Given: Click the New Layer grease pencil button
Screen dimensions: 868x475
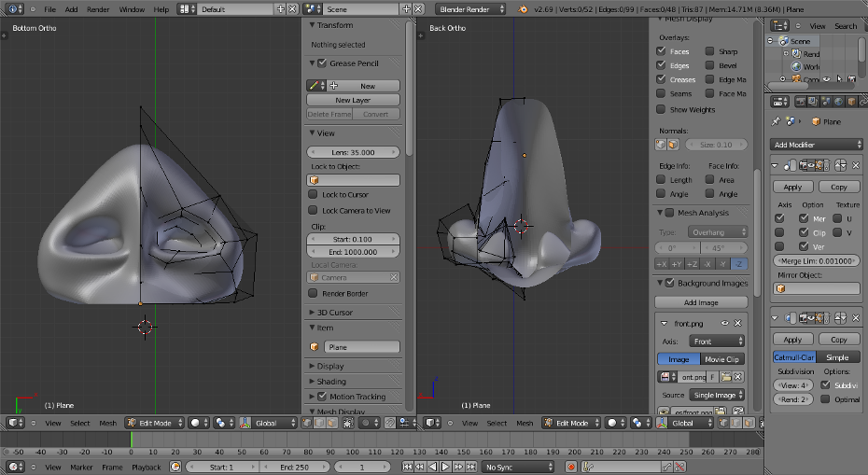Looking at the screenshot, I should coord(353,100).
